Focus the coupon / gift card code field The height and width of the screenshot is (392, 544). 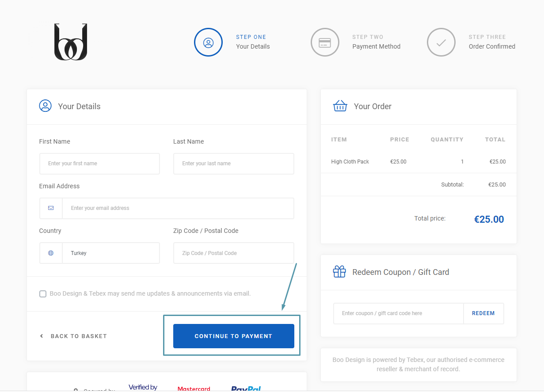tap(399, 313)
